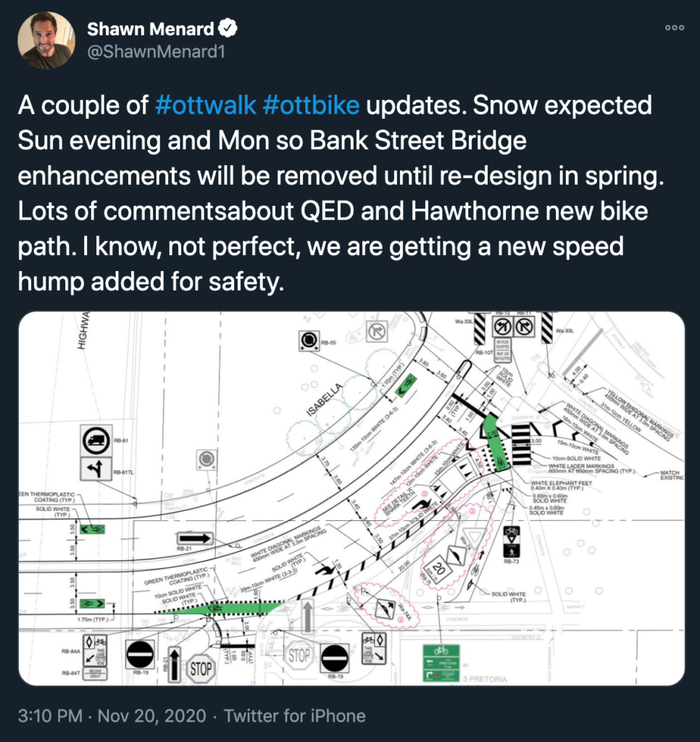Click the 20 km/h speed sign

pos(438,567)
